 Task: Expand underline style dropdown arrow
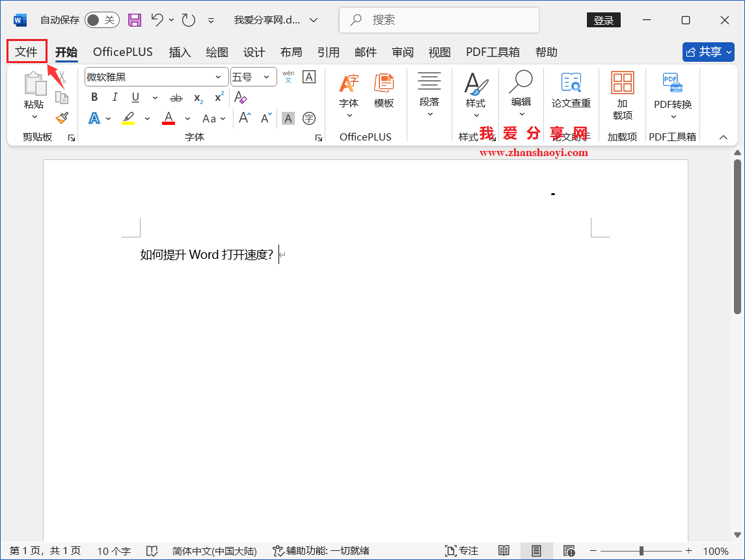155,98
